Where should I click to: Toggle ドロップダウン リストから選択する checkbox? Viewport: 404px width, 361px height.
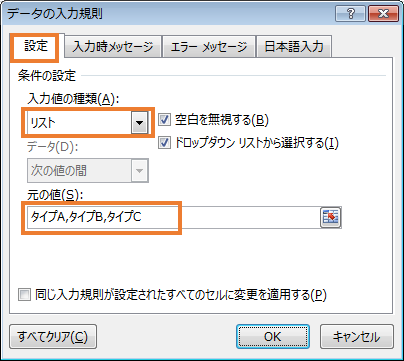[x=164, y=142]
